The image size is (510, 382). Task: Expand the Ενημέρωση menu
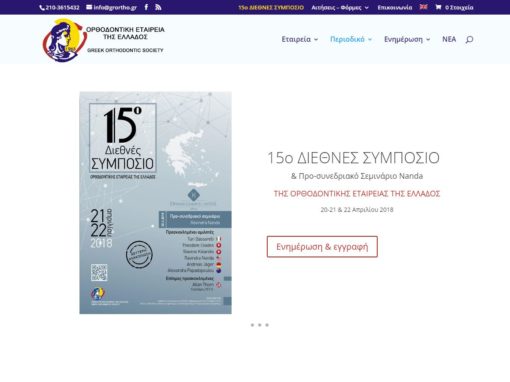[407, 39]
